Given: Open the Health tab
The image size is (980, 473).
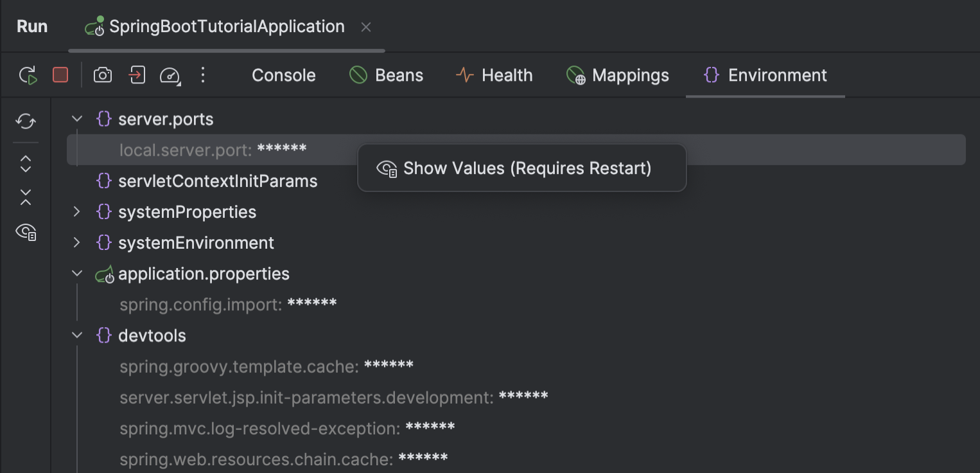Looking at the screenshot, I should pos(494,75).
